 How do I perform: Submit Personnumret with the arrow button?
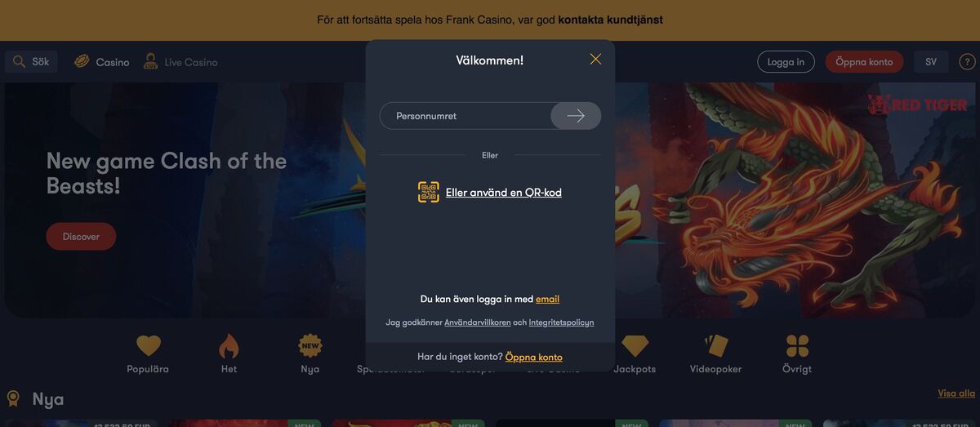point(576,116)
